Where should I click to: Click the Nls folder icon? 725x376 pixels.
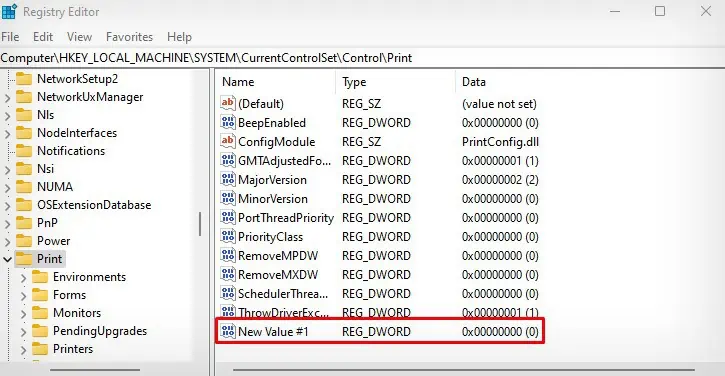pos(24,115)
